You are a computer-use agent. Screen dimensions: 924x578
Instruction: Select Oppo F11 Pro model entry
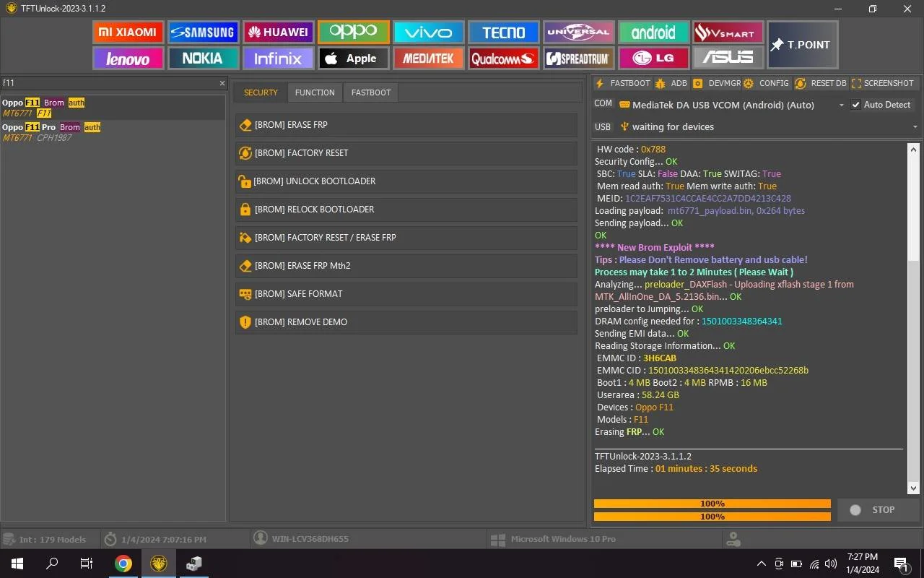coord(113,132)
